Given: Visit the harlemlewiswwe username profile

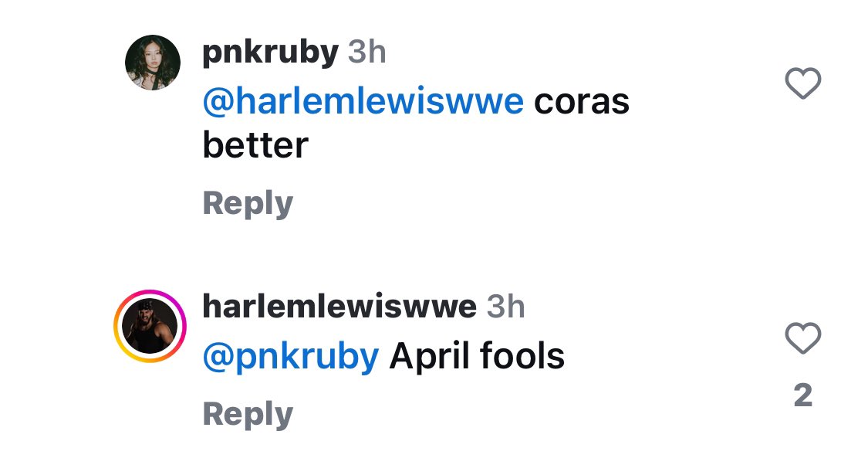Looking at the screenshot, I should (x=339, y=307).
